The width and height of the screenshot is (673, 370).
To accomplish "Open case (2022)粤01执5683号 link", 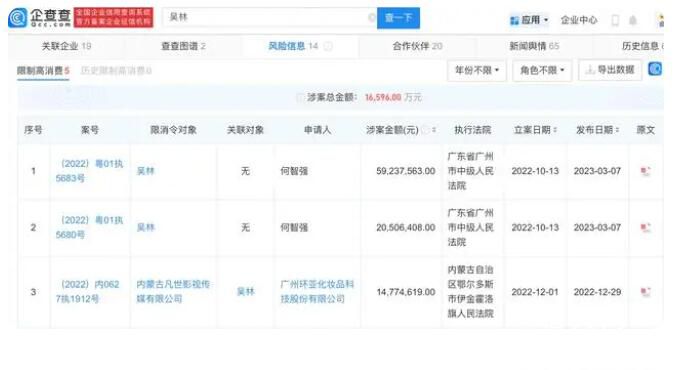I will tap(89, 171).
